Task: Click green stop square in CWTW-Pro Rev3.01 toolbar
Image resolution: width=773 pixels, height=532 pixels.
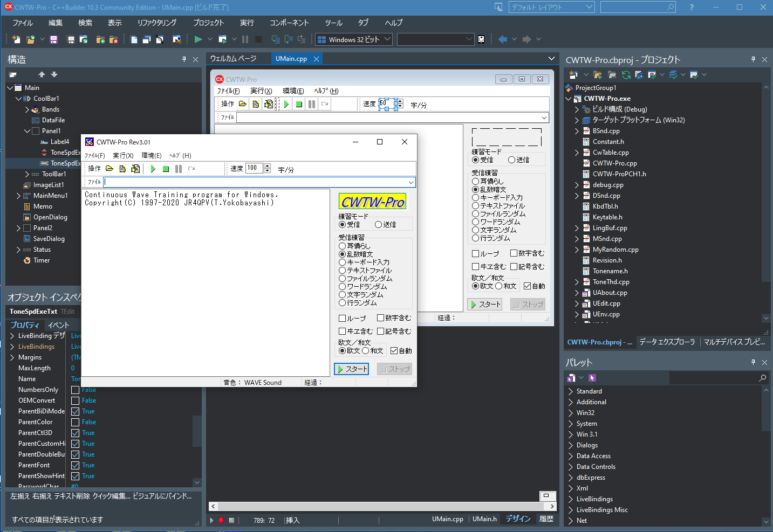Action: (166, 169)
